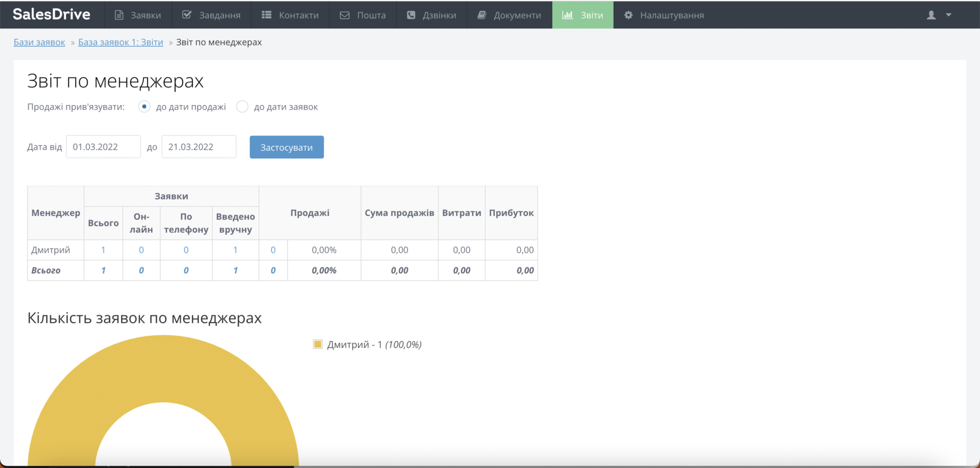Click the Прибуток column header
Image resolution: width=980 pixels, height=468 pixels.
[x=511, y=212]
